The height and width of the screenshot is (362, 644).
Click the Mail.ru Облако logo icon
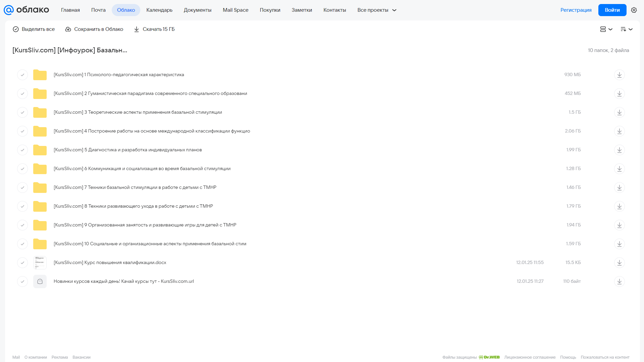pyautogui.click(x=8, y=10)
